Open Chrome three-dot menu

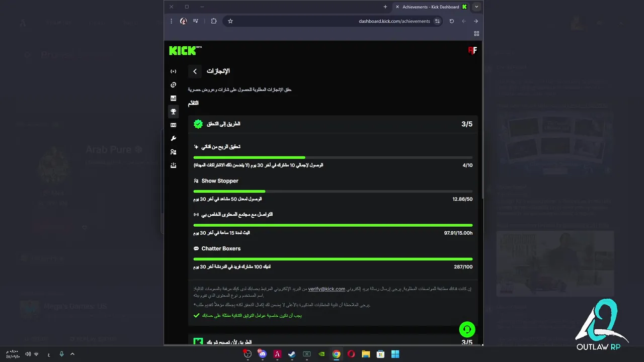[x=171, y=21]
